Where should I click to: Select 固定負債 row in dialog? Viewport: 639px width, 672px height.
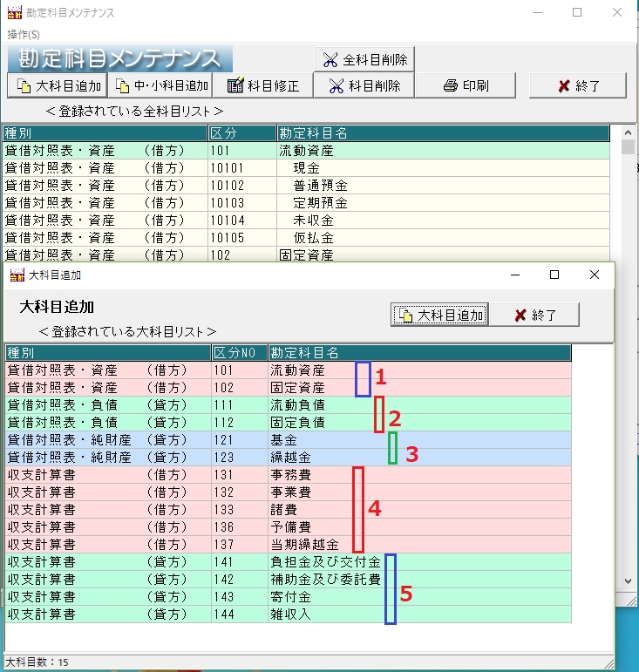tap(288, 423)
